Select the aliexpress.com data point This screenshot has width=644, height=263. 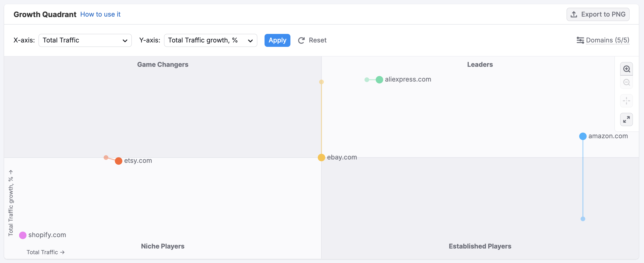379,79
